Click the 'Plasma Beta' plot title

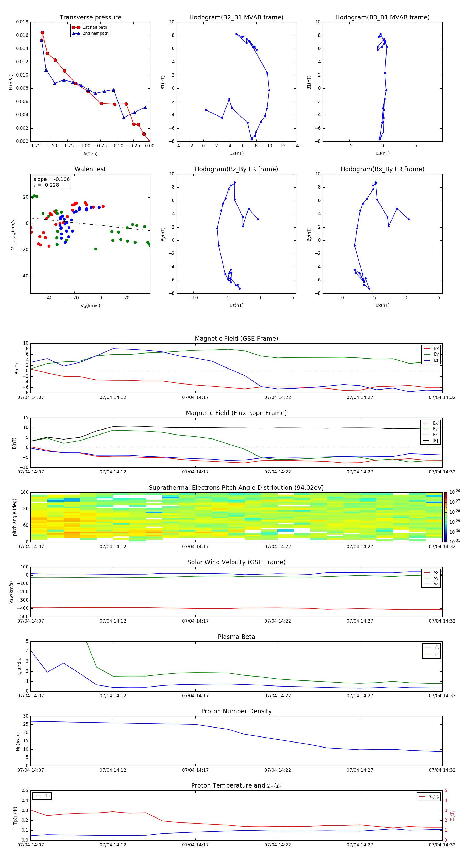coord(236,637)
